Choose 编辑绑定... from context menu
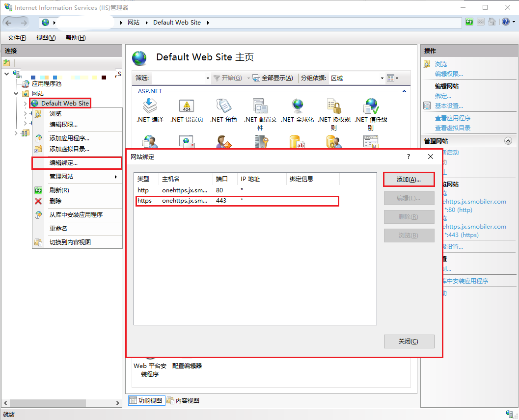Viewport: 519px width, 420px height. click(77, 163)
